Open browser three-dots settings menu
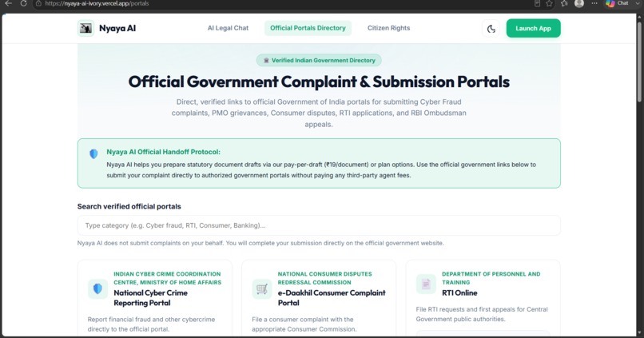The width and height of the screenshot is (644, 338). tap(594, 3)
